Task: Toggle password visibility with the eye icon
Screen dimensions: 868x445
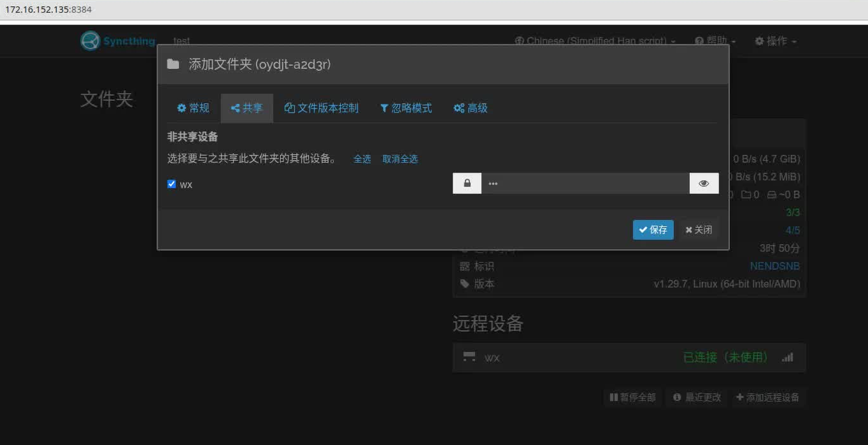Action: tap(704, 183)
